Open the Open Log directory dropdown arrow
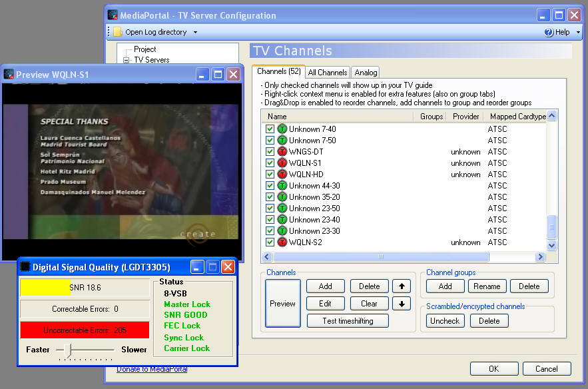 195,32
